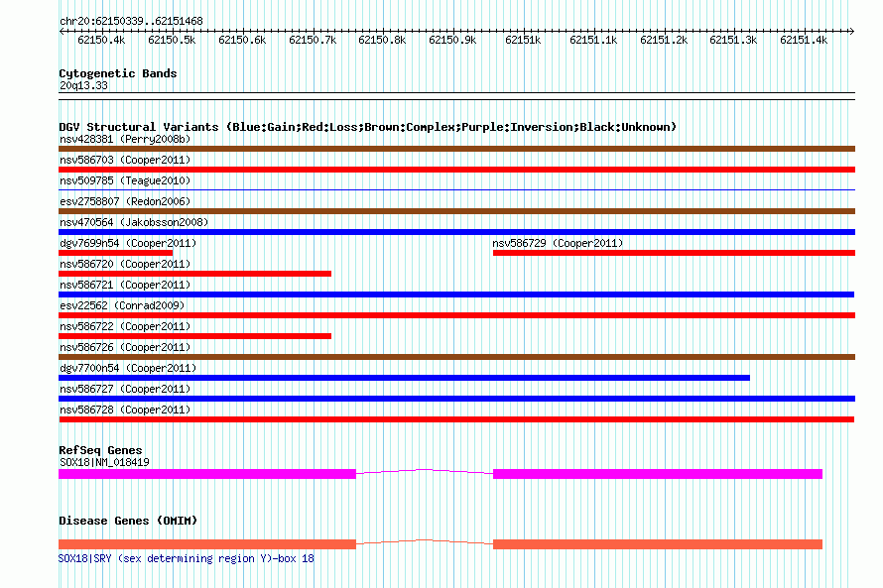
Task: Click the 62150.6k ruler tick label
Action: coord(242,40)
